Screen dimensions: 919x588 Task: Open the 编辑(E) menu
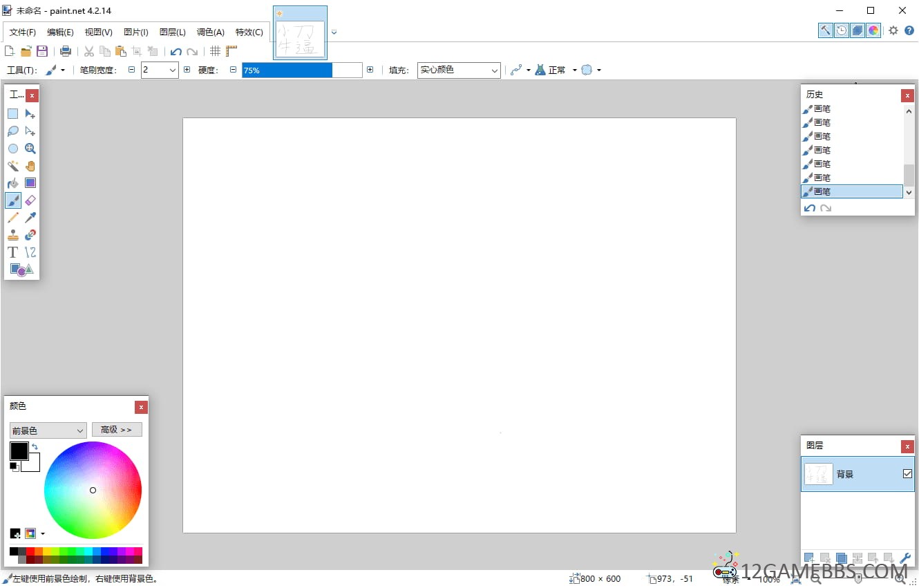coord(60,32)
